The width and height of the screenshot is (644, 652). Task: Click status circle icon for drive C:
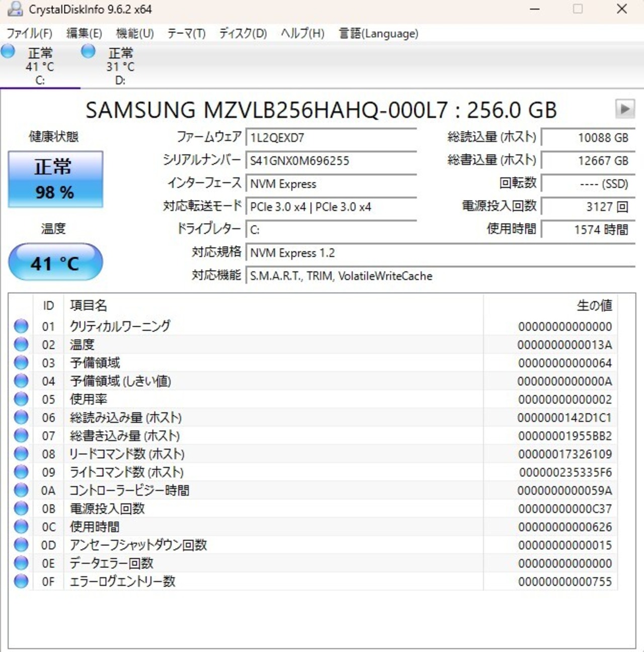[8, 51]
